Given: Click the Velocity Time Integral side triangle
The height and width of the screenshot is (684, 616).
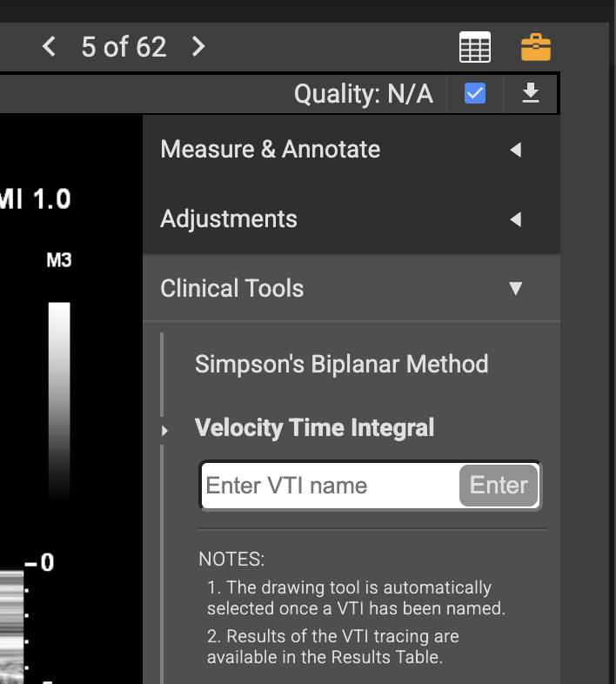Looking at the screenshot, I should pos(164,431).
